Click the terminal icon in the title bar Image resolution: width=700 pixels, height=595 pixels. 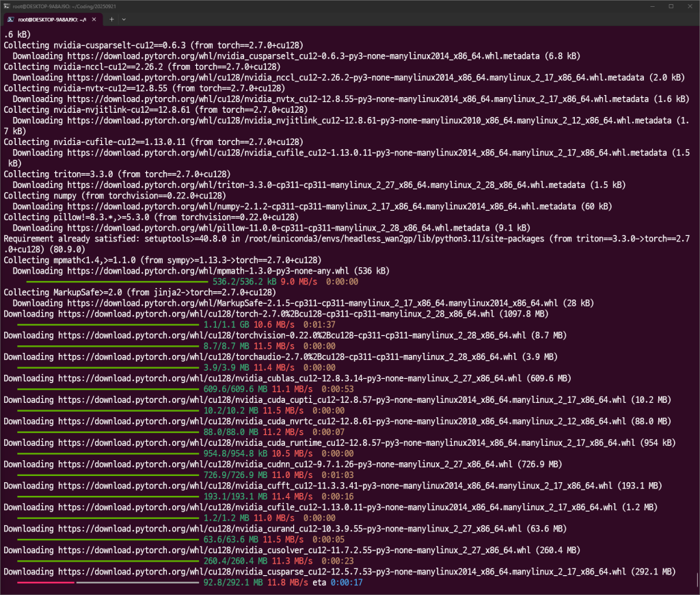6,5
